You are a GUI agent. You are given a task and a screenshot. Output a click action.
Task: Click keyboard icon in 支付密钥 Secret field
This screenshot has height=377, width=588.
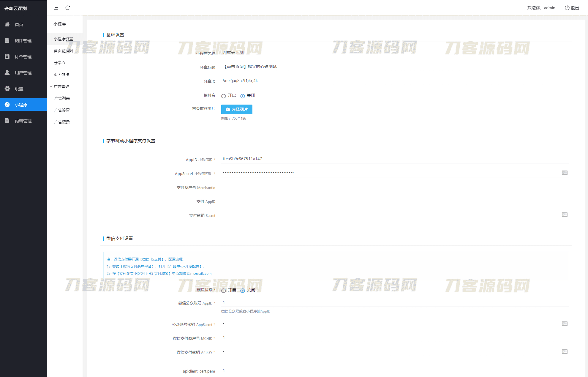point(565,214)
